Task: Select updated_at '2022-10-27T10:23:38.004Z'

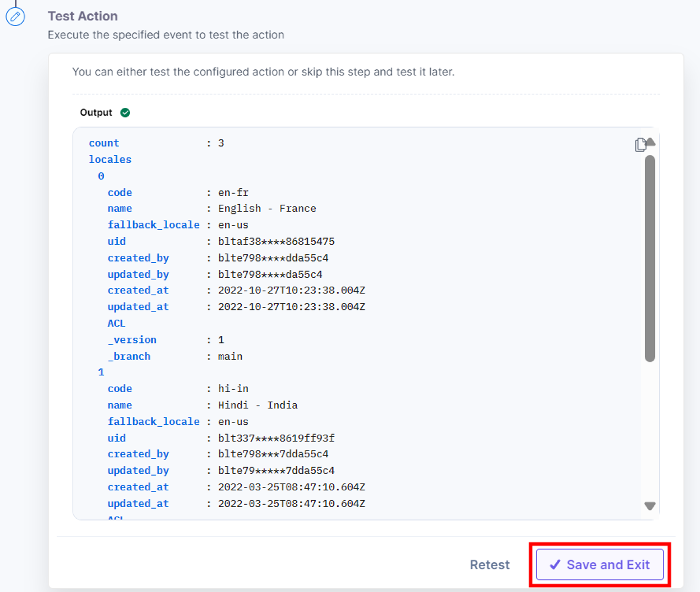Action: click(292, 307)
